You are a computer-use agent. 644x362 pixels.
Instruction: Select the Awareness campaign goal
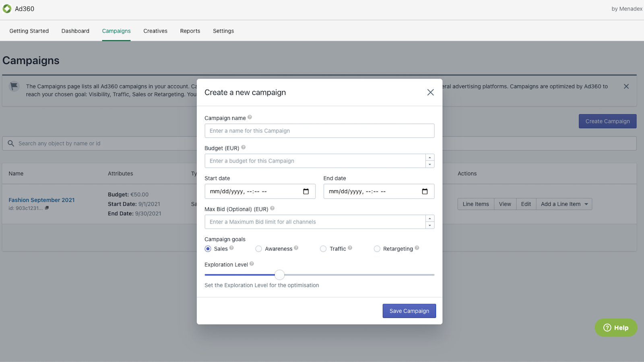click(x=259, y=249)
